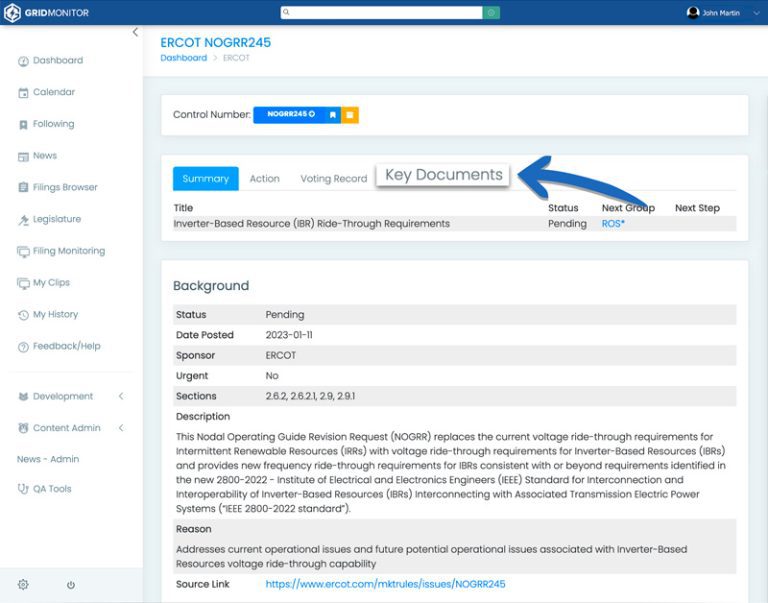Click Filings Browser label in sidebar
The height and width of the screenshot is (603, 768).
65,187
